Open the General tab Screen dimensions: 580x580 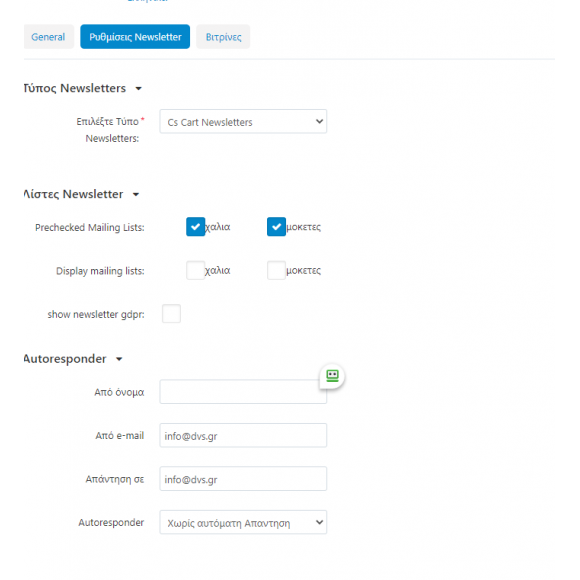pos(49,37)
